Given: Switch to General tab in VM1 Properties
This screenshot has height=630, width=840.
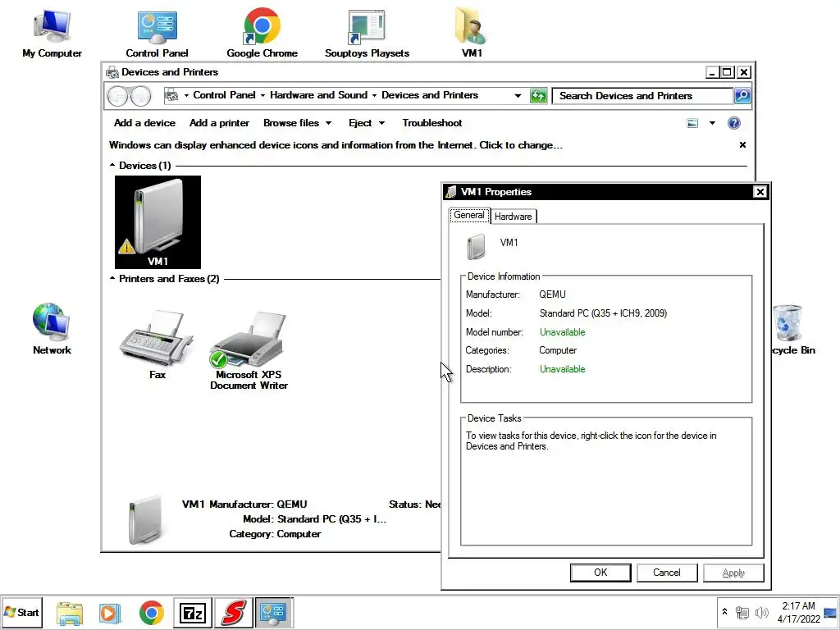Looking at the screenshot, I should [468, 216].
